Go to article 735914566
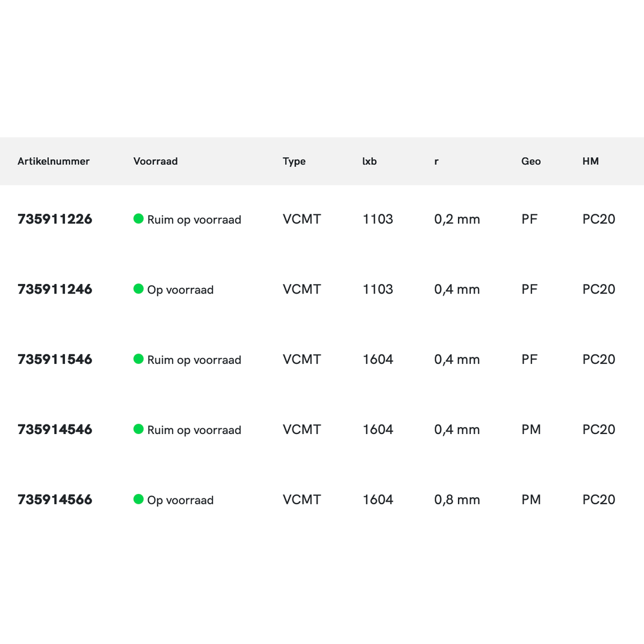The height and width of the screenshot is (644, 644). (55, 500)
